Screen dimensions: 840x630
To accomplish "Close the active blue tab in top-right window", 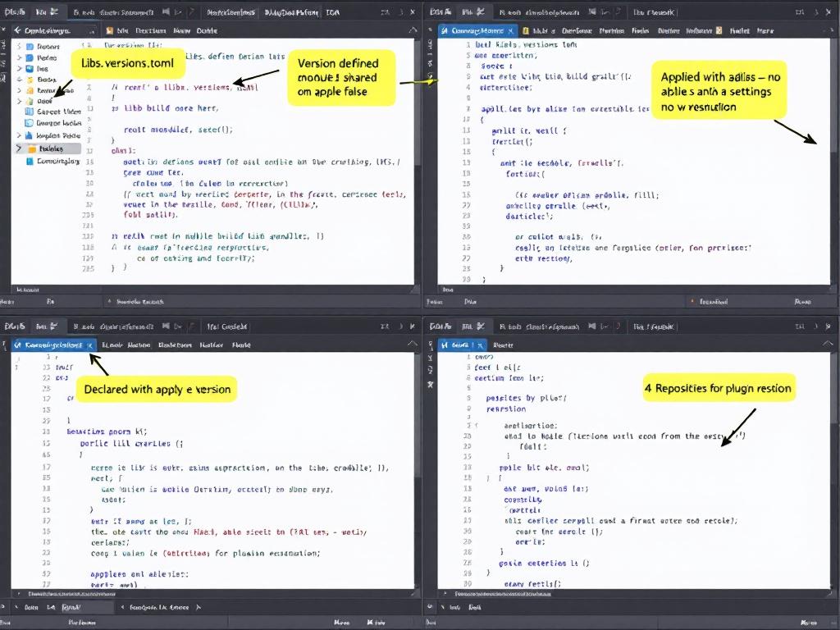I will pos(510,31).
